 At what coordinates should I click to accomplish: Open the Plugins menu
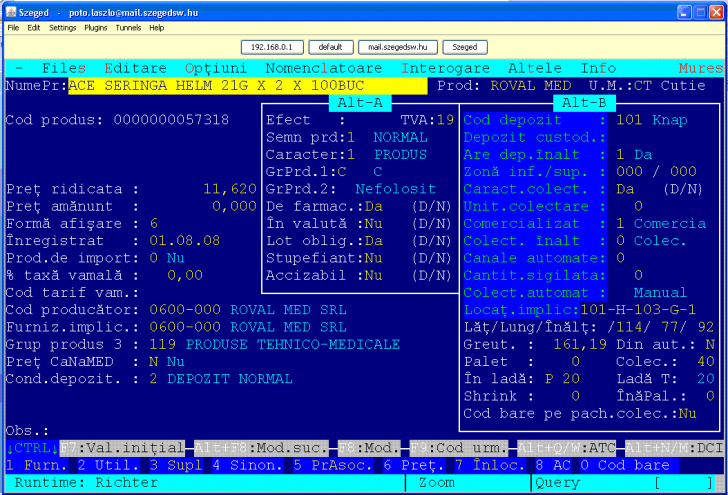pos(96,28)
